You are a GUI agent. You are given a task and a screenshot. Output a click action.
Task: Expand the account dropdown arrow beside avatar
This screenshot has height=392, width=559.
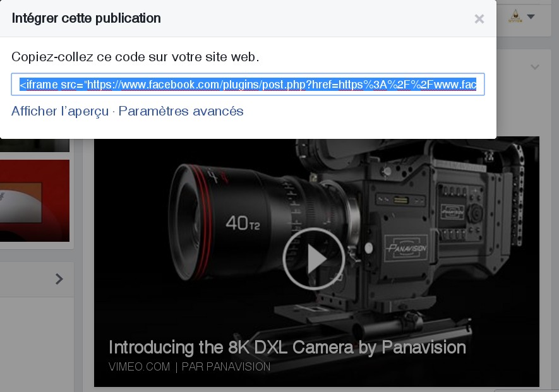coord(531,17)
